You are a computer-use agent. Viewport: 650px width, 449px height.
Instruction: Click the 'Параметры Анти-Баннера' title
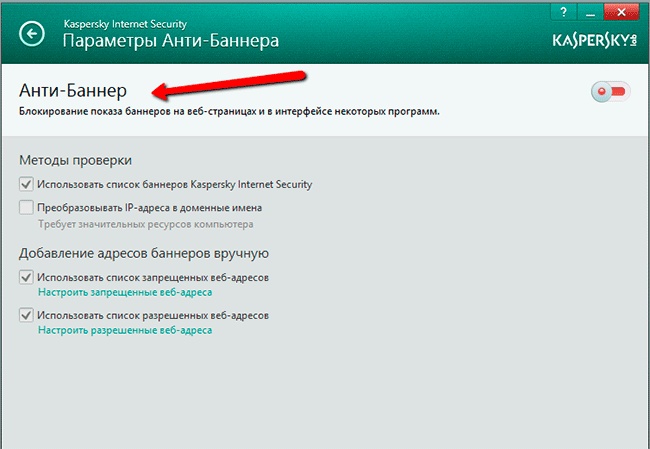coord(171,41)
